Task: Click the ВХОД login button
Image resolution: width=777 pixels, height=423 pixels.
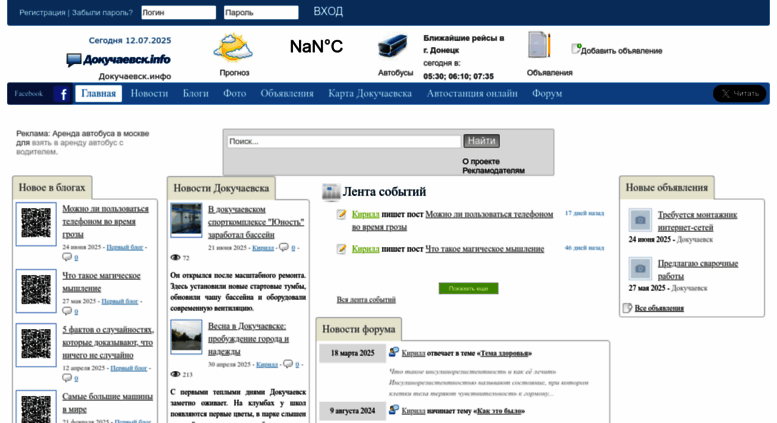Action: [x=328, y=12]
